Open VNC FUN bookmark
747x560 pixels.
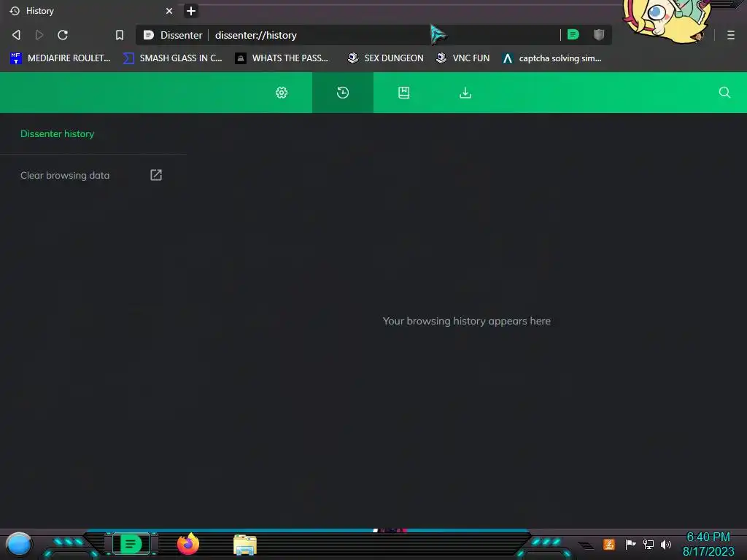pos(462,58)
